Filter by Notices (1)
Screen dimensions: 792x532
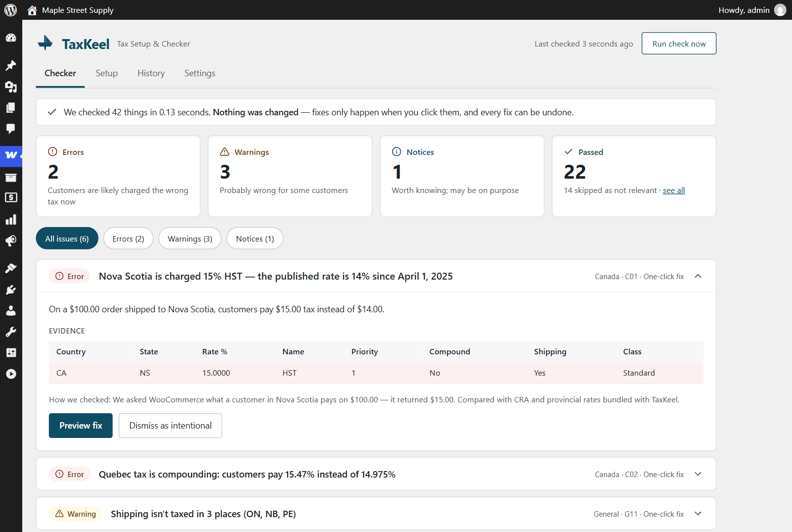click(x=255, y=239)
